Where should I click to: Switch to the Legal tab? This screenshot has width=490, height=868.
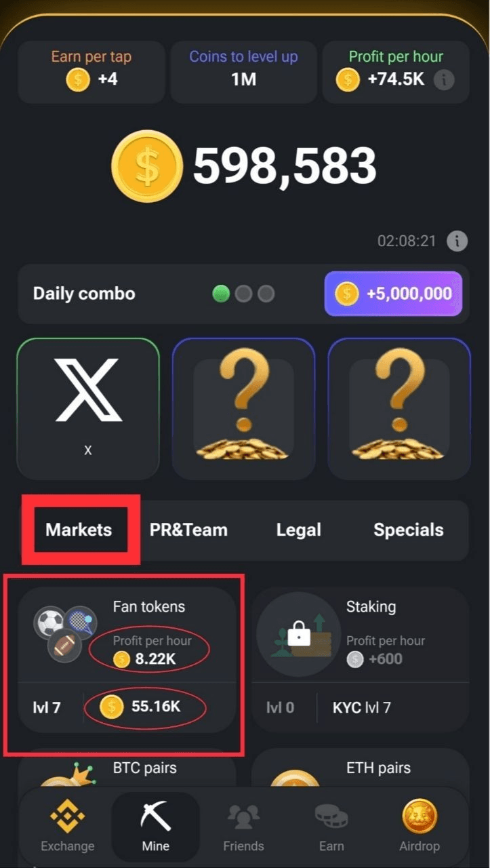tap(299, 530)
